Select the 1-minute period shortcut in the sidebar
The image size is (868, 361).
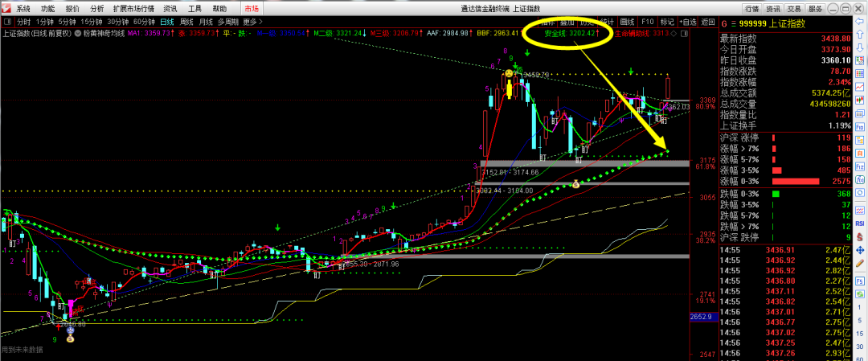(x=860, y=307)
